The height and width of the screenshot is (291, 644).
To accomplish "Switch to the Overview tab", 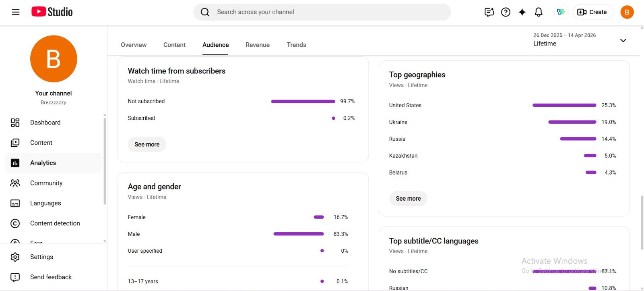I will click(134, 45).
